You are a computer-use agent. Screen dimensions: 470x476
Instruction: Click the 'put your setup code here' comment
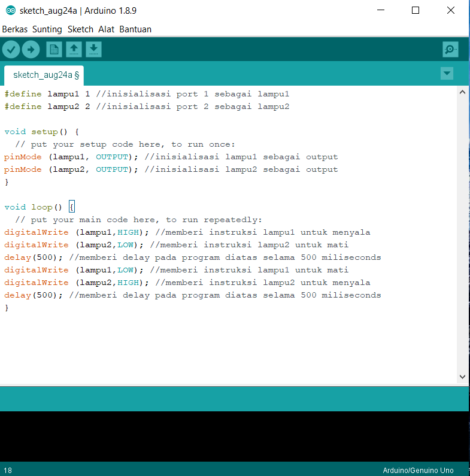coord(125,144)
